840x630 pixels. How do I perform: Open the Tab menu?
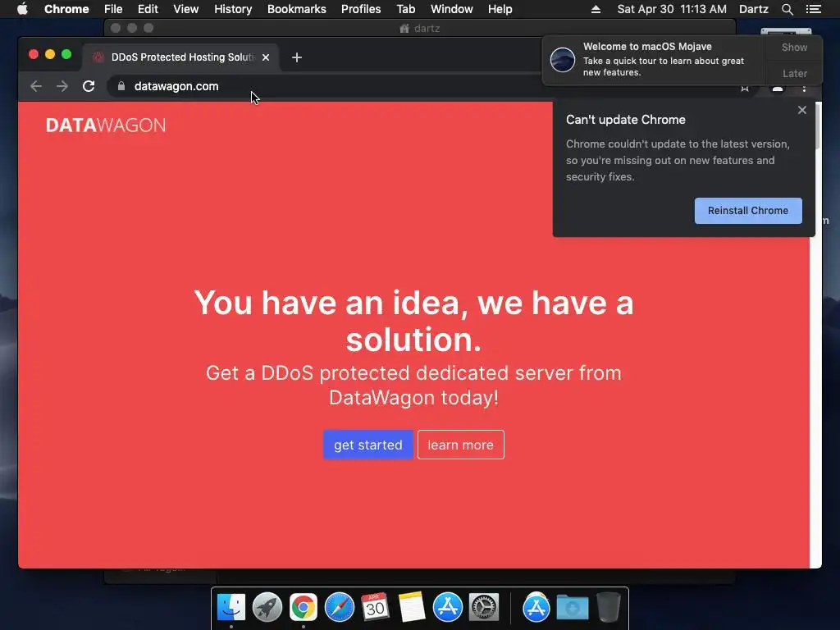point(405,9)
